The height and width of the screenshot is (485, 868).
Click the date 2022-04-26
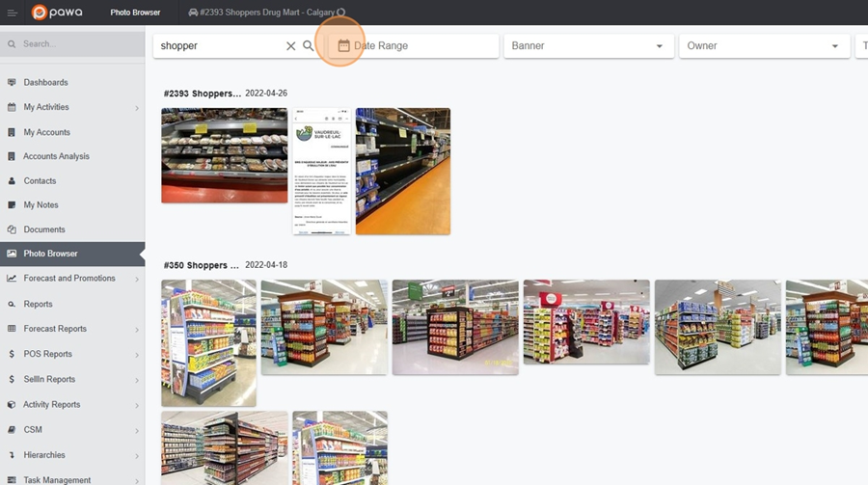tap(266, 93)
